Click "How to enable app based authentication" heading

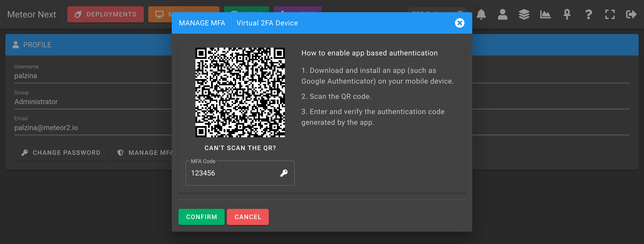[x=370, y=53]
